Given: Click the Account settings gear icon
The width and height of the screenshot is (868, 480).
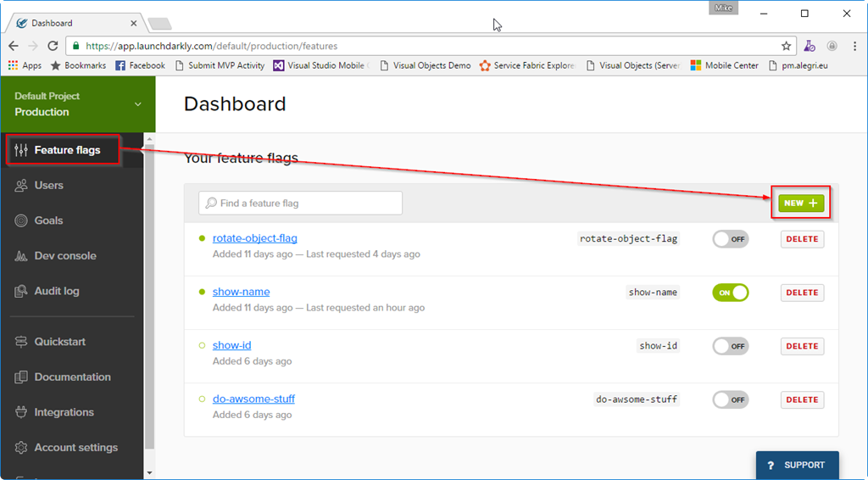Looking at the screenshot, I should coord(21,448).
